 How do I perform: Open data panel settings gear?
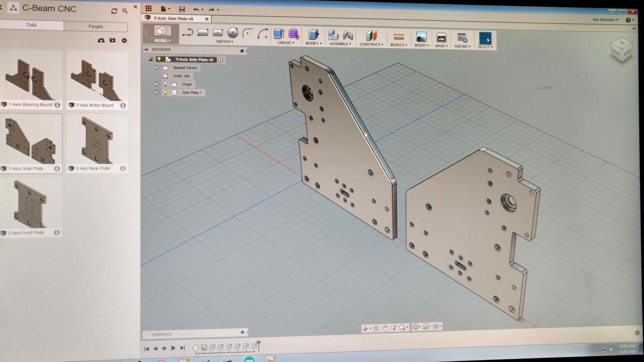click(x=124, y=40)
